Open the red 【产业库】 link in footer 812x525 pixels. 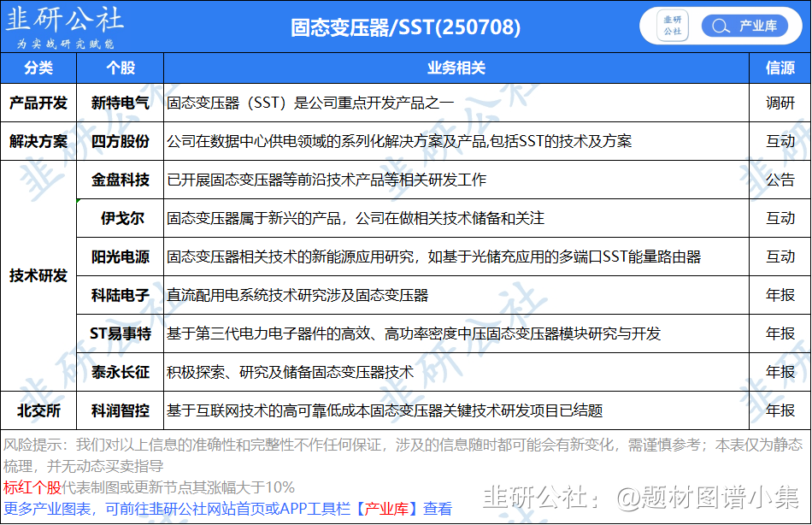pyautogui.click(x=386, y=509)
